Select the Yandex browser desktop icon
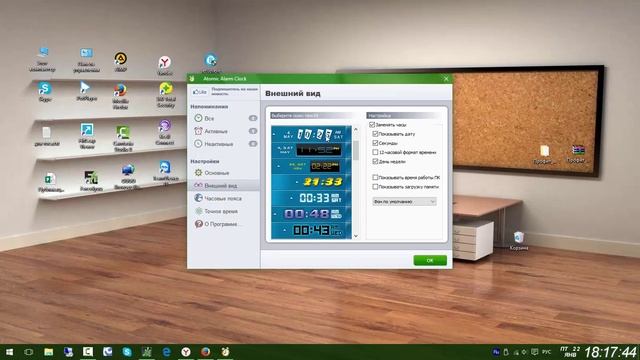The image size is (640, 360). pyautogui.click(x=164, y=66)
